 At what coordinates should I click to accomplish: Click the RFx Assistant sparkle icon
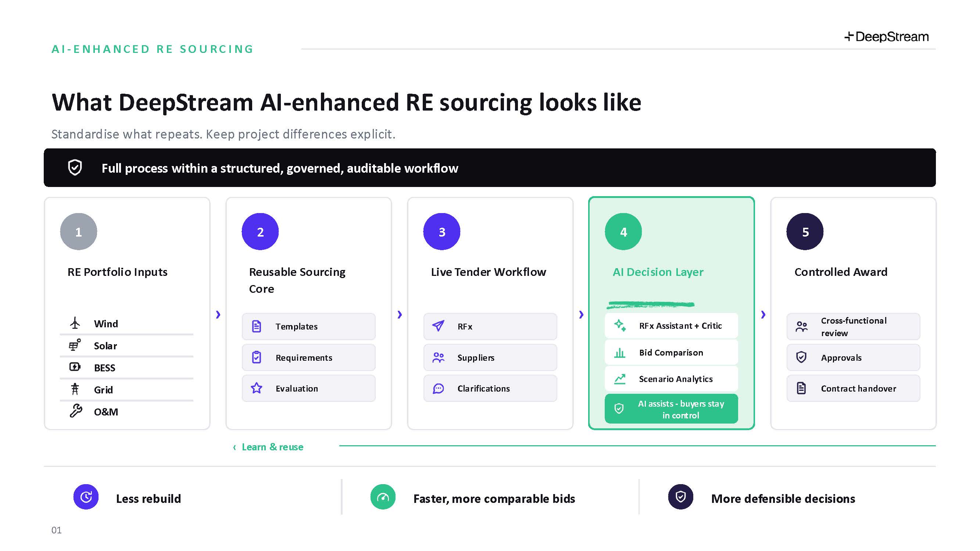[x=620, y=325]
